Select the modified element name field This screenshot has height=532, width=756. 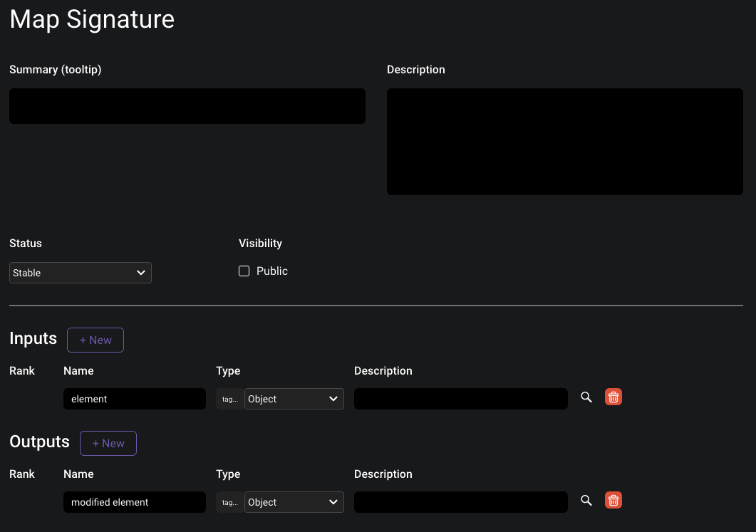(134, 502)
